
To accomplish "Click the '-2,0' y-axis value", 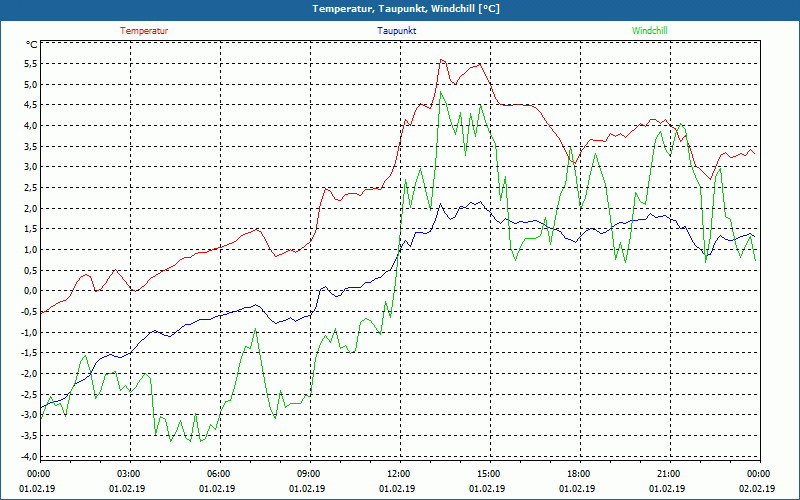I will 30,373.
